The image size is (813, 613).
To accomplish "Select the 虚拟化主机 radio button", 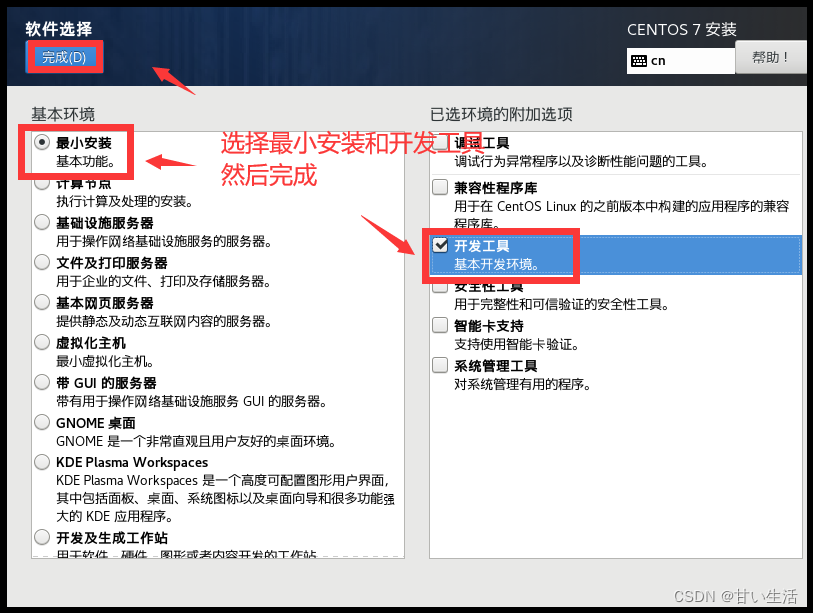I will [x=42, y=342].
